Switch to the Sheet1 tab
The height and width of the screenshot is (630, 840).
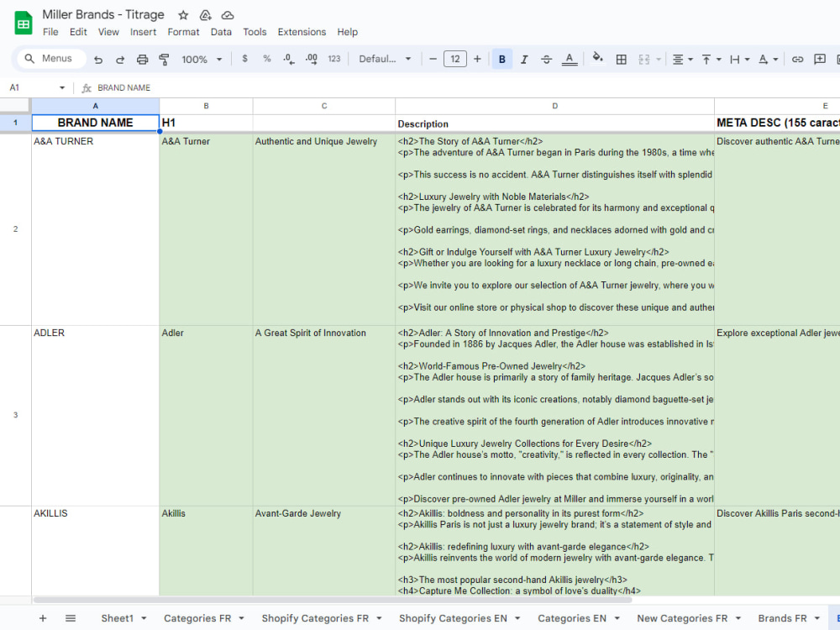pyautogui.click(x=118, y=618)
